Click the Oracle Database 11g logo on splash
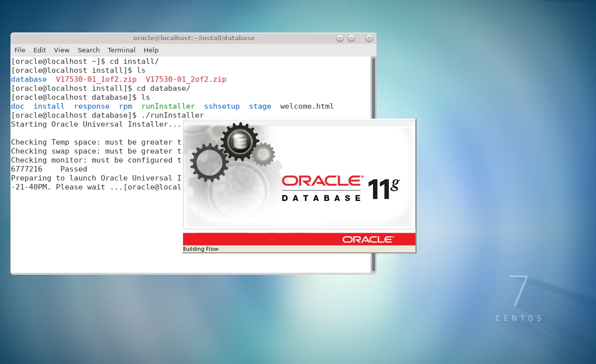 [x=341, y=188]
